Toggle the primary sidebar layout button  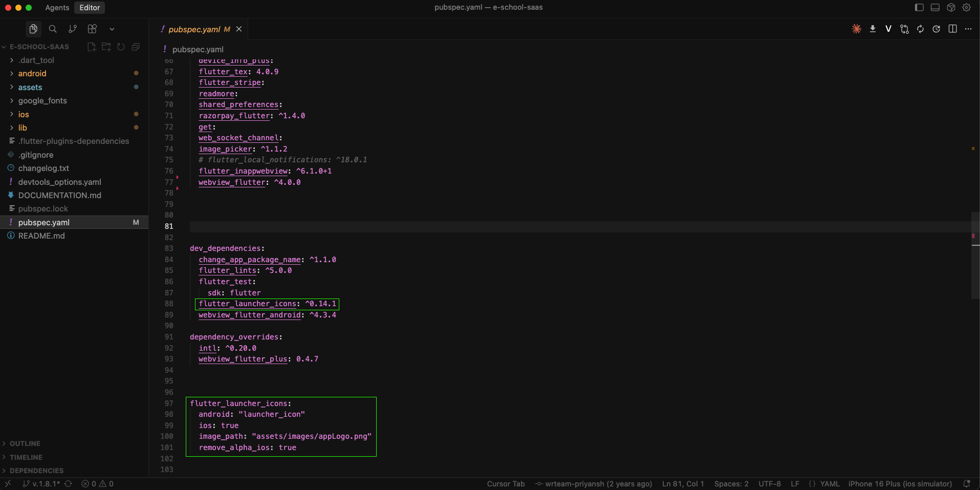919,8
